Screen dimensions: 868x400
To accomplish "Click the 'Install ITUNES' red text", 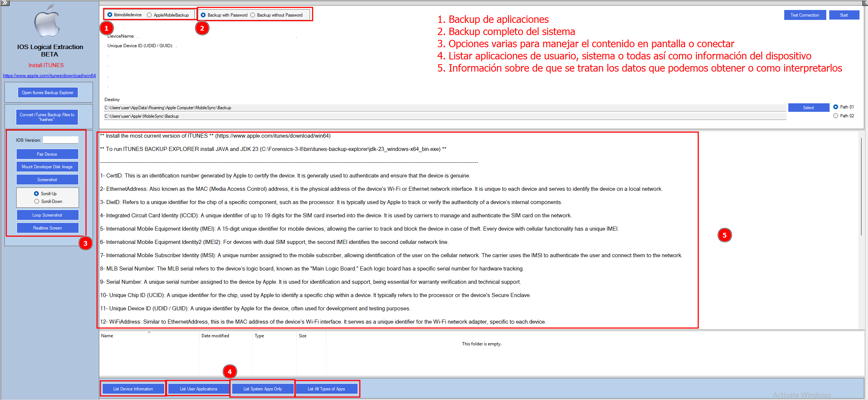I will [x=46, y=65].
